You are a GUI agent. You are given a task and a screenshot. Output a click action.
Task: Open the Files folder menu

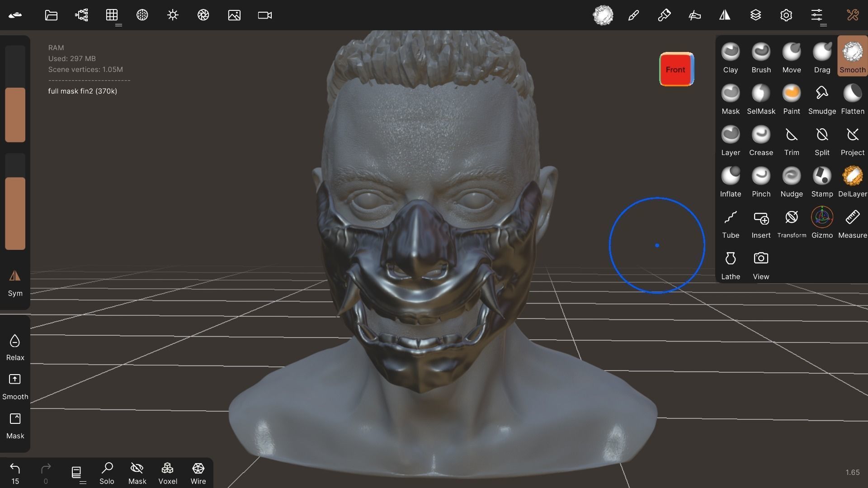click(51, 15)
